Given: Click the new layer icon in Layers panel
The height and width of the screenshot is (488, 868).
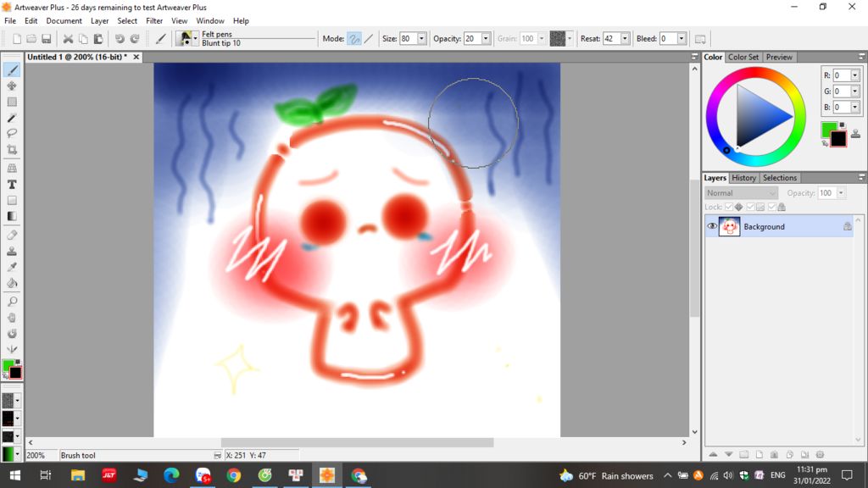Looking at the screenshot, I should pos(759,454).
